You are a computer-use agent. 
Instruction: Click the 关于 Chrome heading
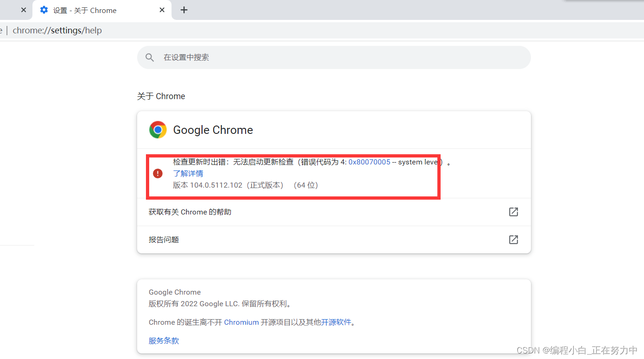click(x=161, y=96)
